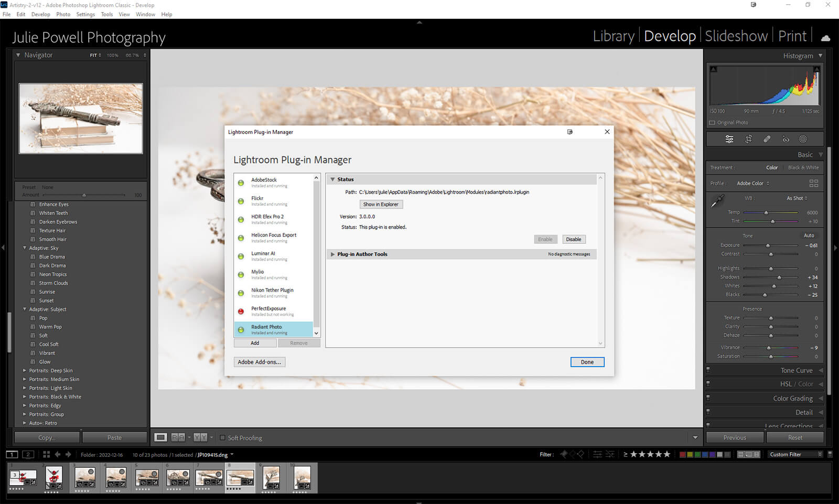Open the Custom Filter dropdown

795,454
